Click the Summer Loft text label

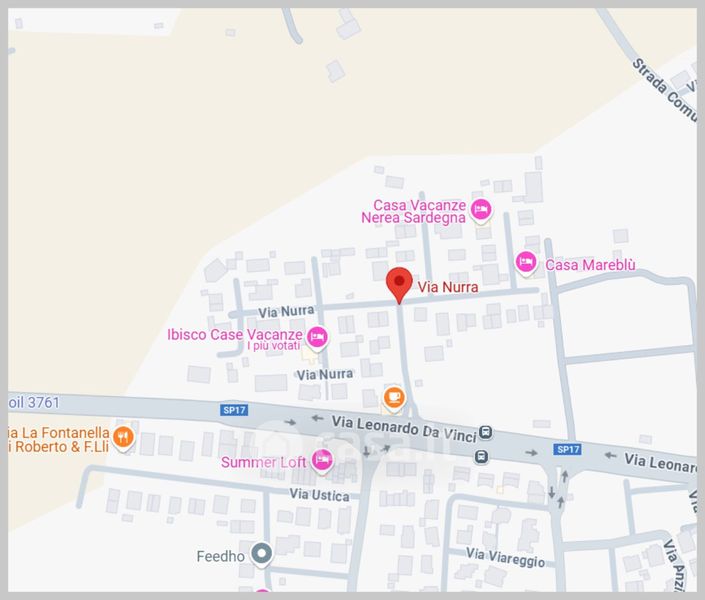(x=263, y=462)
